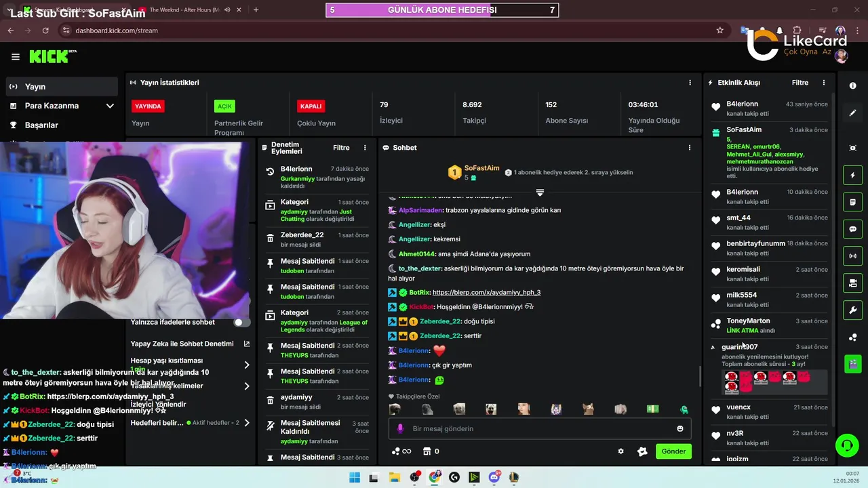Collapse the pinned gift banner in chat
Viewport: 868px width, 488px height.
[x=540, y=192]
